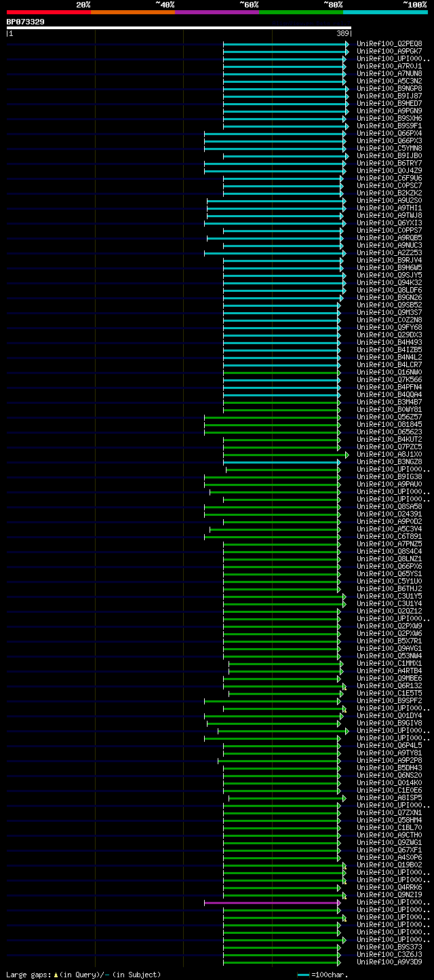The image size is (434, 980).
Task: Select label UniRef100_B2KZK2
Action: (389, 193)
